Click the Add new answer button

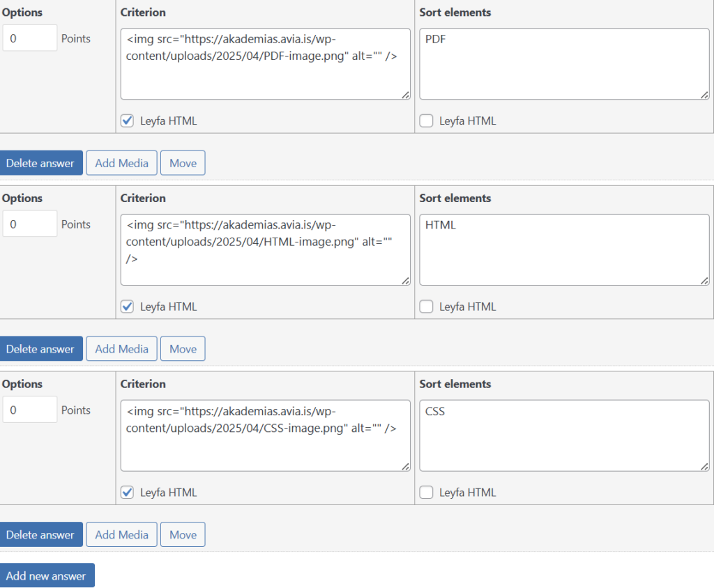pyautogui.click(x=46, y=575)
